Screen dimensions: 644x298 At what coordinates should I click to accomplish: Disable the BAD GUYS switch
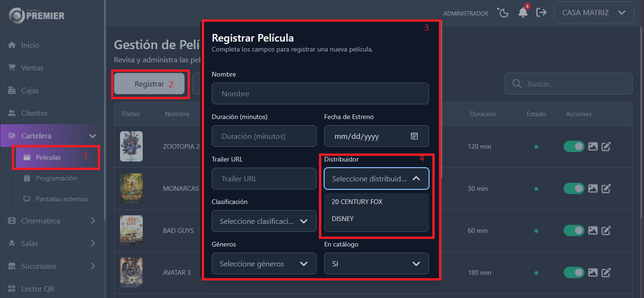click(x=574, y=230)
